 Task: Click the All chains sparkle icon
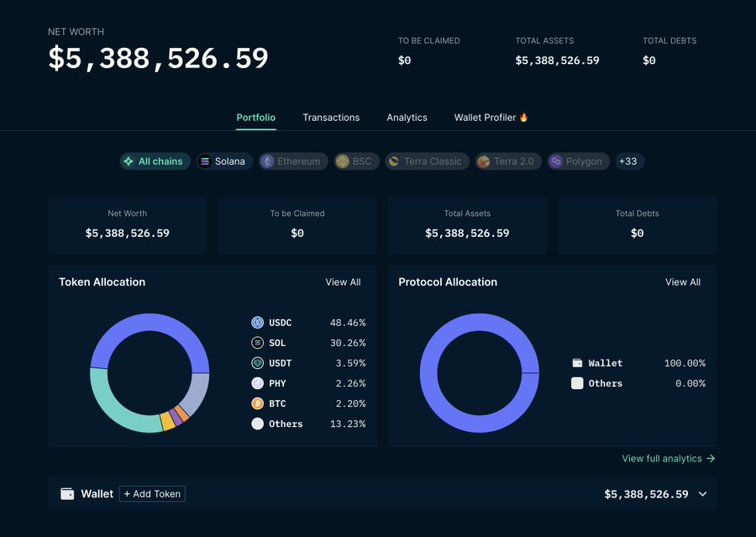pyautogui.click(x=129, y=161)
